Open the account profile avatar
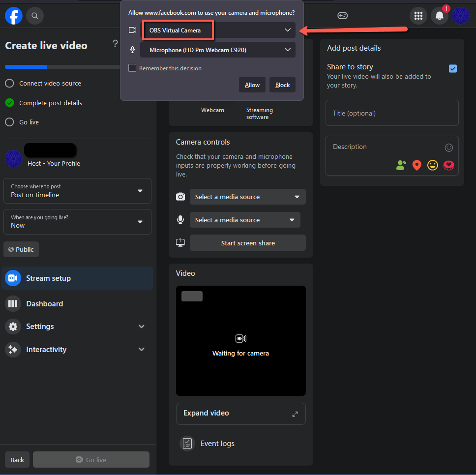Image resolution: width=476 pixels, height=475 pixels. 461,16
